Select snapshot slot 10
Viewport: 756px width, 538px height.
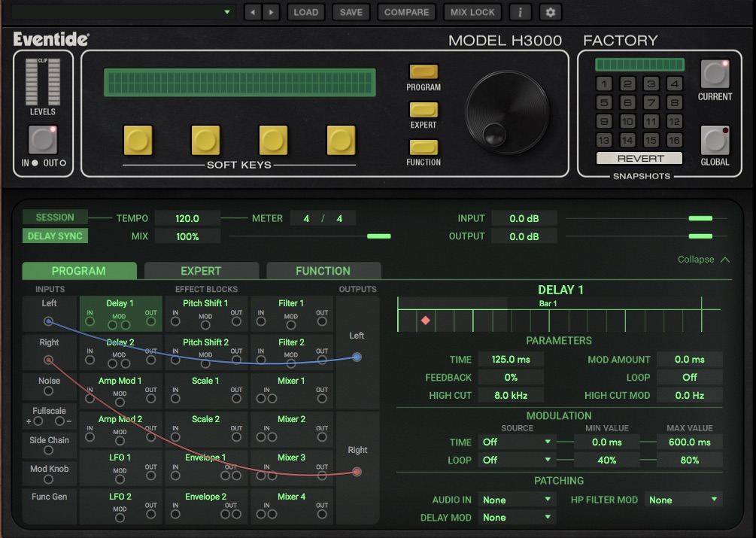[x=627, y=121]
